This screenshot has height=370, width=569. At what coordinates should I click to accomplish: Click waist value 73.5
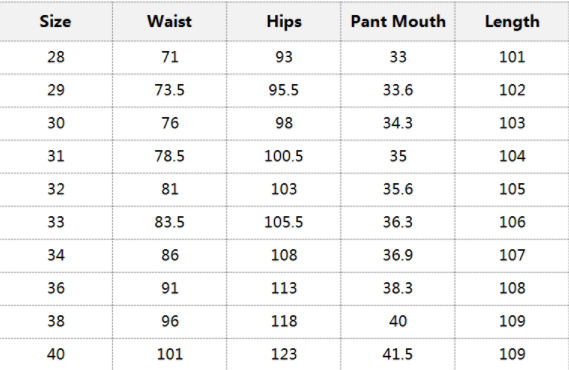(169, 90)
